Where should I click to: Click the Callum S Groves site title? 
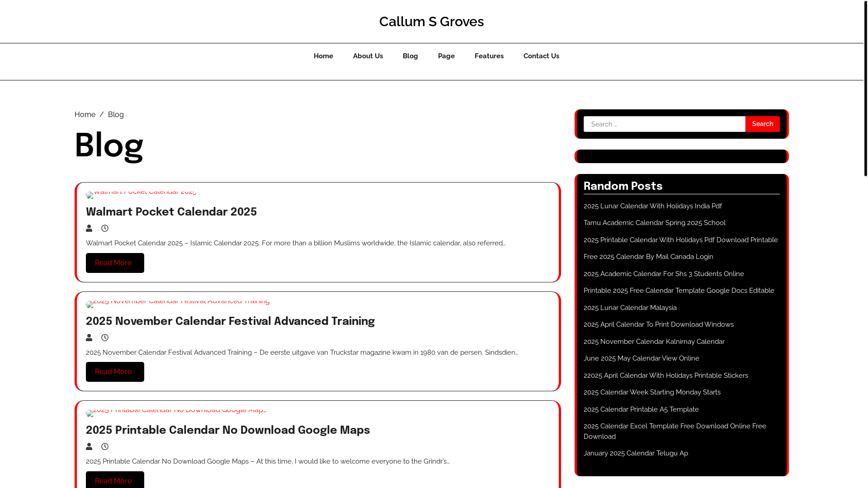point(431,21)
